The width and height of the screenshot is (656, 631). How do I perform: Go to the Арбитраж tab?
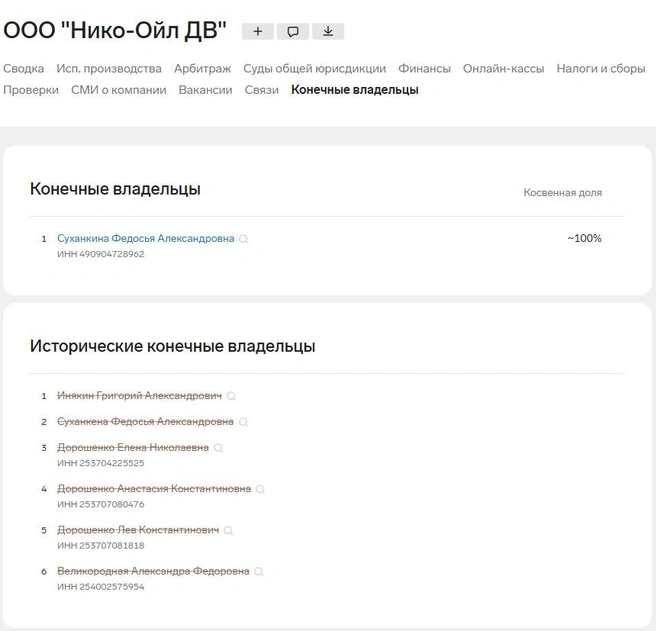[202, 69]
